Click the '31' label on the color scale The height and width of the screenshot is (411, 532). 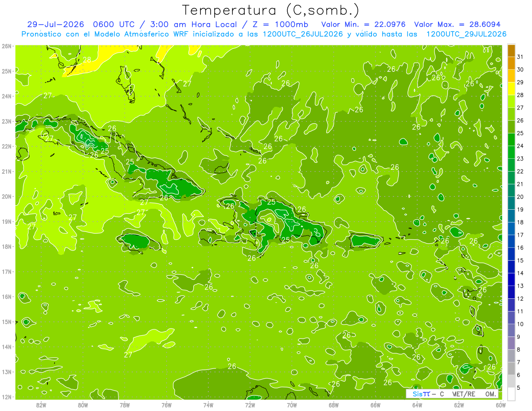point(520,57)
